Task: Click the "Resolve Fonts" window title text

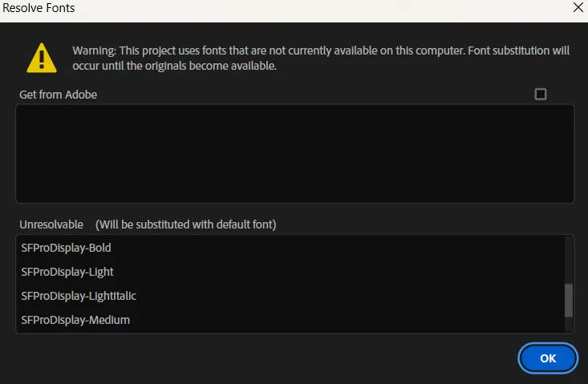Action: click(x=39, y=8)
